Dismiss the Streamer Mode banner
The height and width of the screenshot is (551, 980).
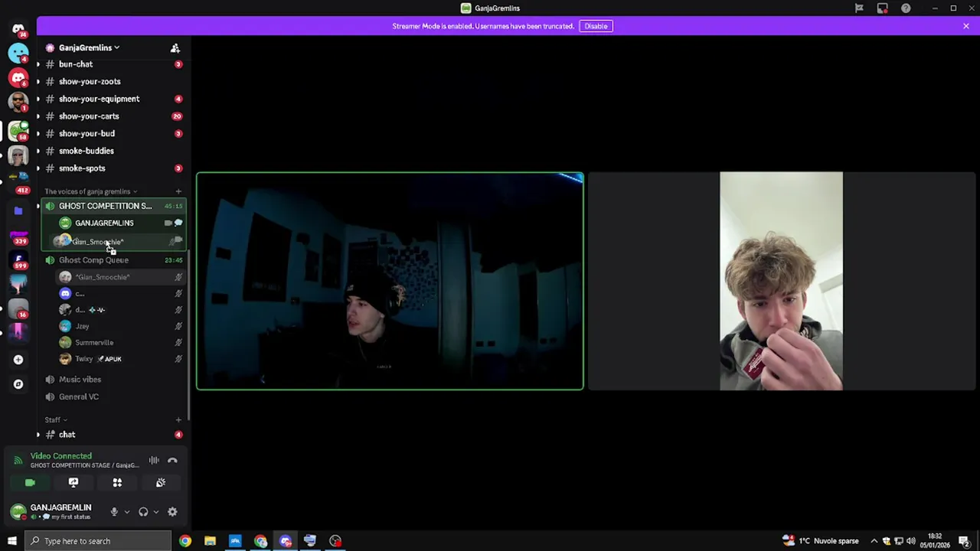[966, 26]
